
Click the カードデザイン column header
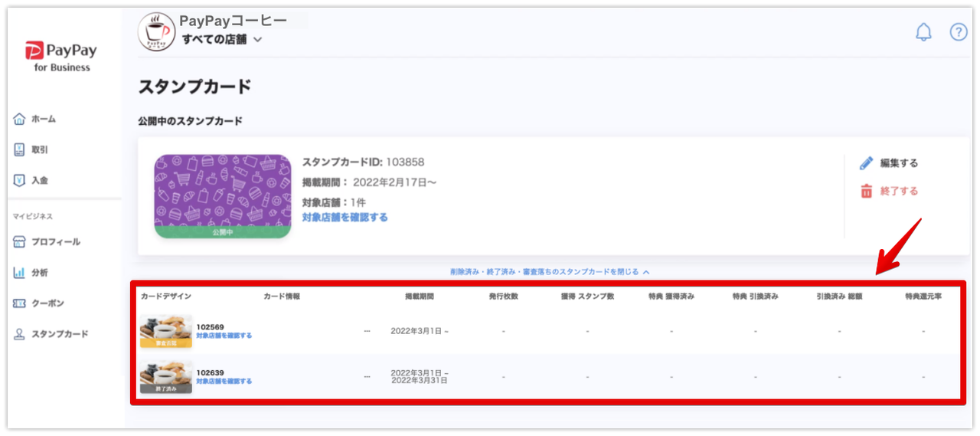[166, 297]
